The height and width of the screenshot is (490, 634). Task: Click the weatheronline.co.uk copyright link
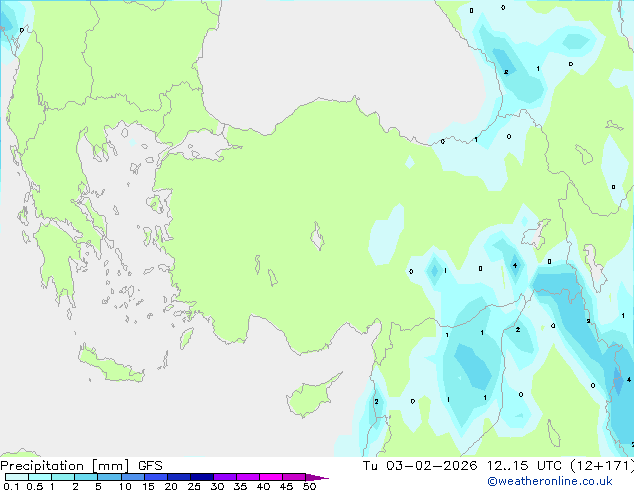tap(550, 481)
